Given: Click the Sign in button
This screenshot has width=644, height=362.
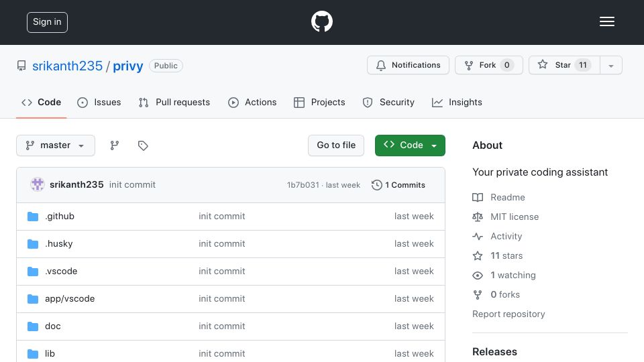Looking at the screenshot, I should click(x=47, y=22).
